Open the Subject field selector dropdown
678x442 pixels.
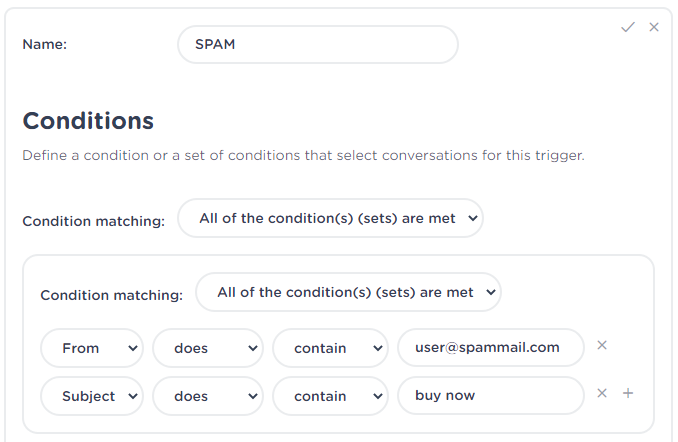pos(92,396)
